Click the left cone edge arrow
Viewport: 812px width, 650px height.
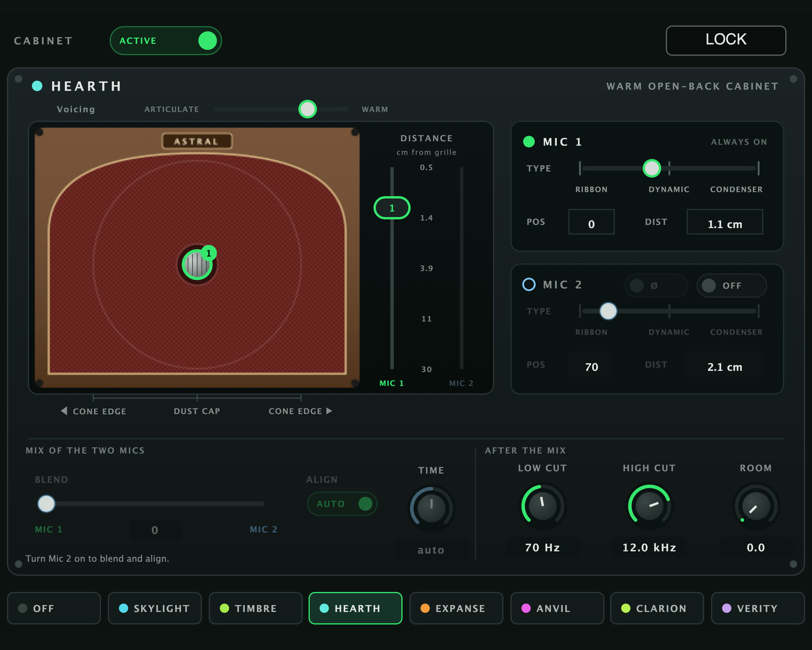(x=64, y=411)
